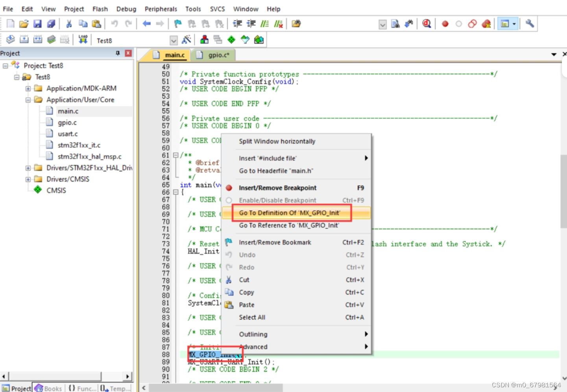Uncomment selection toolbar icon
The width and height of the screenshot is (567, 392).
pos(279,24)
